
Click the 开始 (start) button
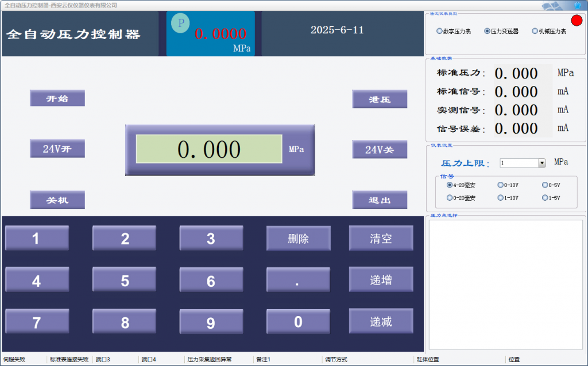pos(57,99)
